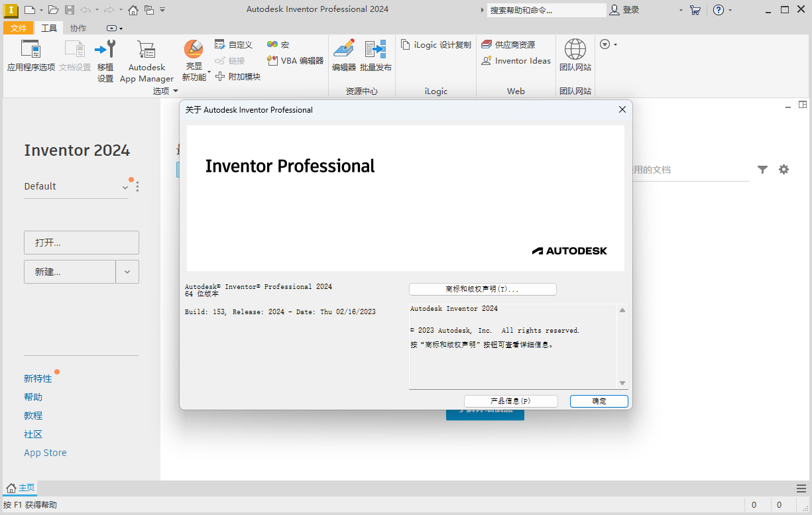This screenshot has width=812, height=515.
Task: Open the settings gear on home page
Action: [x=784, y=170]
